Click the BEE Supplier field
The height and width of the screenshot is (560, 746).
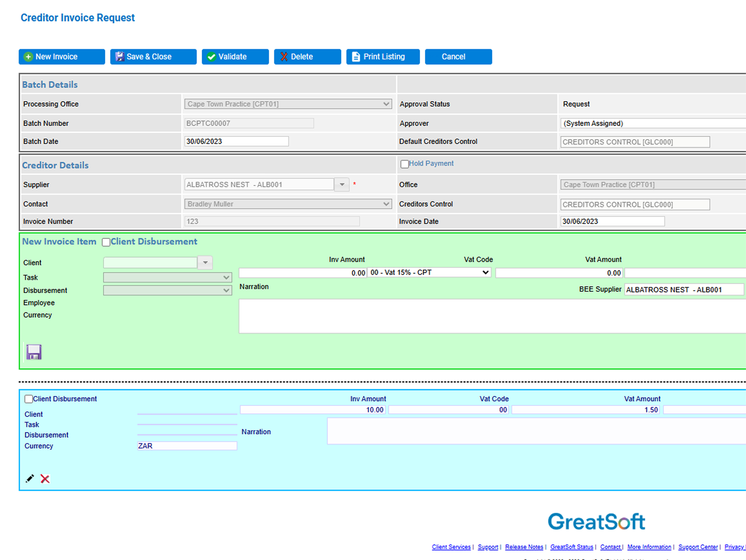click(x=684, y=290)
